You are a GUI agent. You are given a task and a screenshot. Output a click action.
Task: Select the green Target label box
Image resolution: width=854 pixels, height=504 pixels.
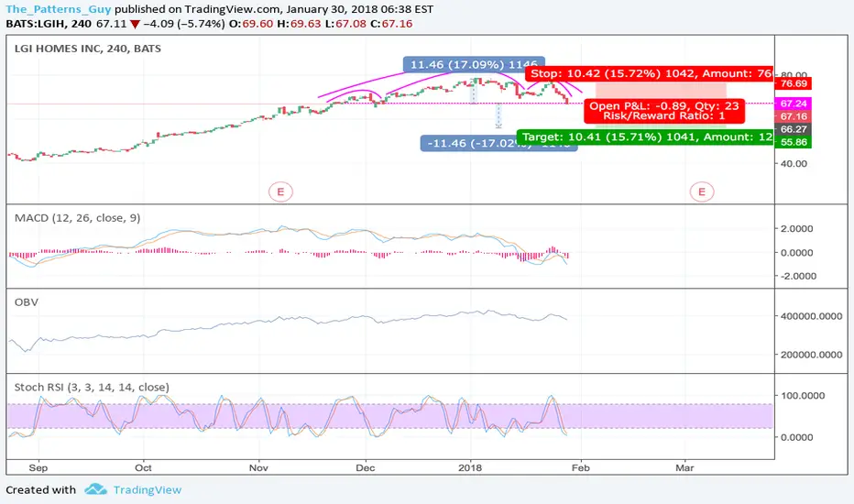tap(645, 137)
